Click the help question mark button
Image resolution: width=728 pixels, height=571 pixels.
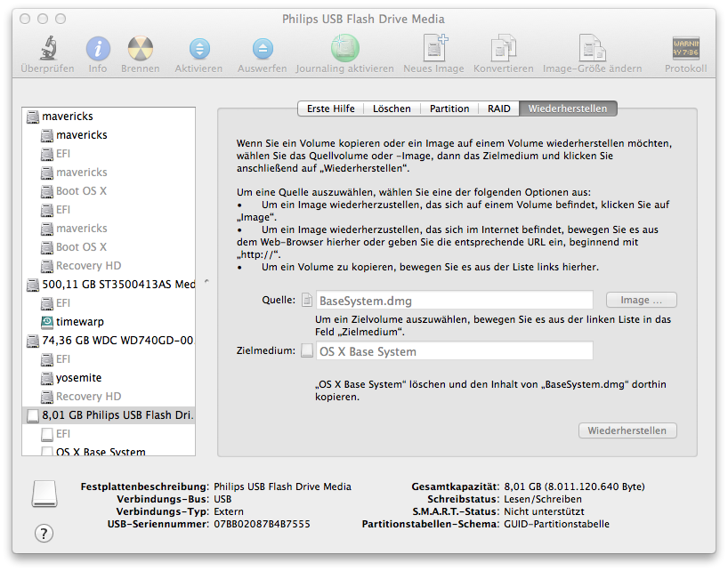(44, 533)
